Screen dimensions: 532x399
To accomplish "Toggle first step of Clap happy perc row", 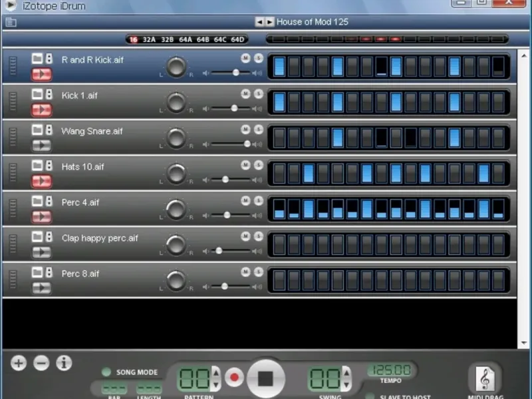I will [x=279, y=244].
